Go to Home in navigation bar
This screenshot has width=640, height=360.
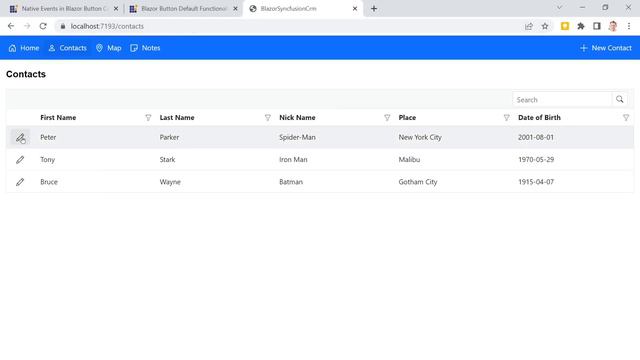pos(24,48)
